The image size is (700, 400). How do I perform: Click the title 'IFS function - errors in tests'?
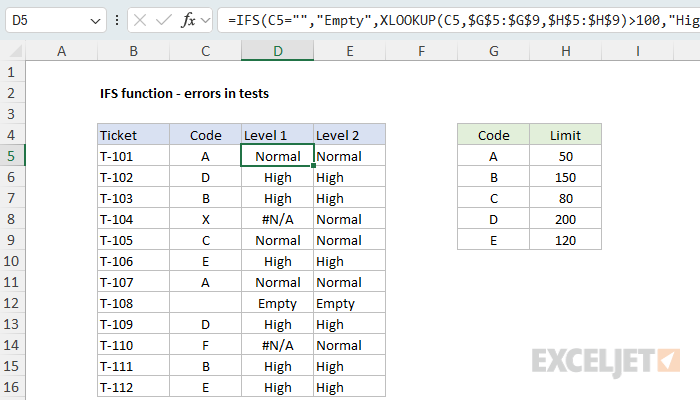184,93
